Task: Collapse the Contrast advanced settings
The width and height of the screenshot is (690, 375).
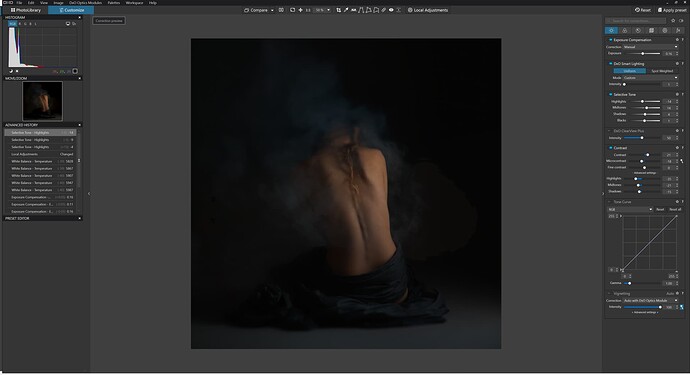Action: [645, 173]
